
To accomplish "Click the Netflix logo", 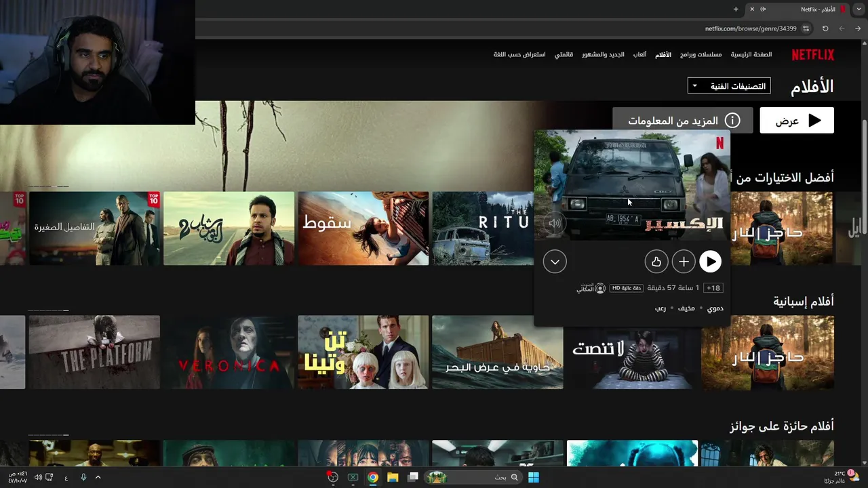I will point(813,55).
